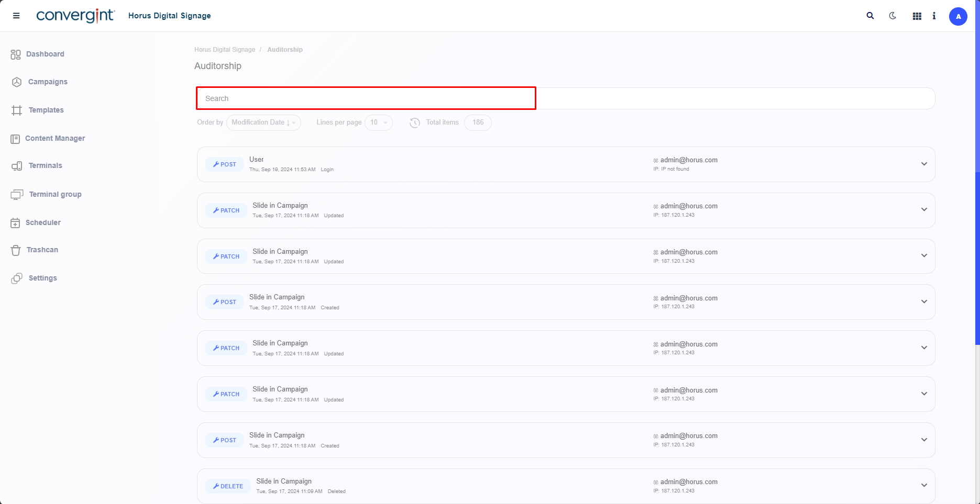Click the Auditorship search field

click(366, 98)
